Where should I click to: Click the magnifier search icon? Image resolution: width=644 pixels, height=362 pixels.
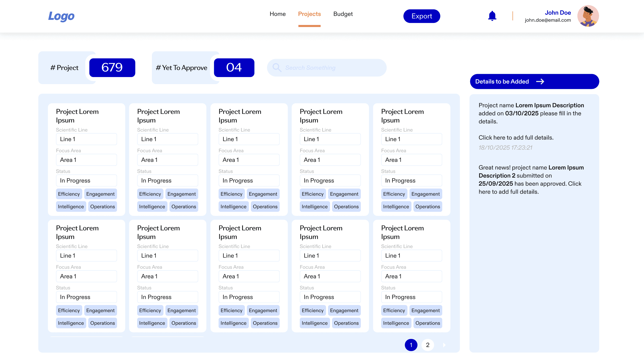tap(276, 67)
